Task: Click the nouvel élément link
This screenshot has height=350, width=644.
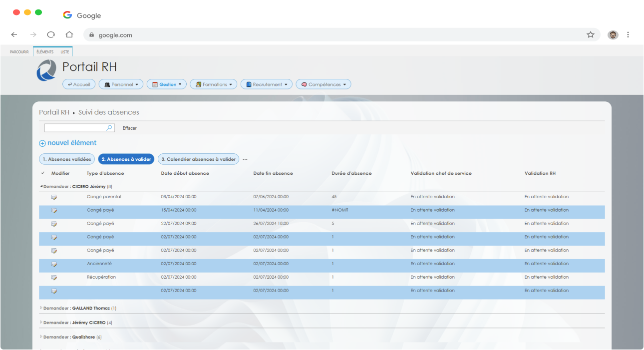Action: pyautogui.click(x=72, y=143)
